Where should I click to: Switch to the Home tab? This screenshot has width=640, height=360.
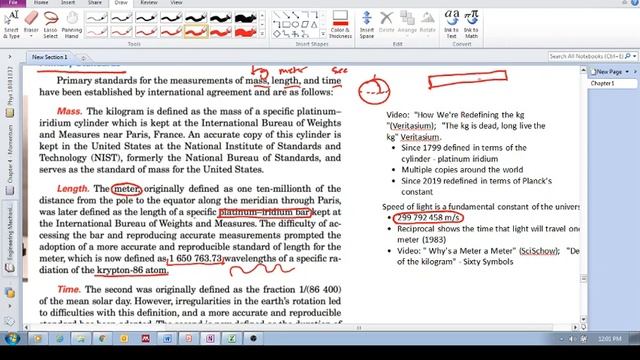[41, 3]
